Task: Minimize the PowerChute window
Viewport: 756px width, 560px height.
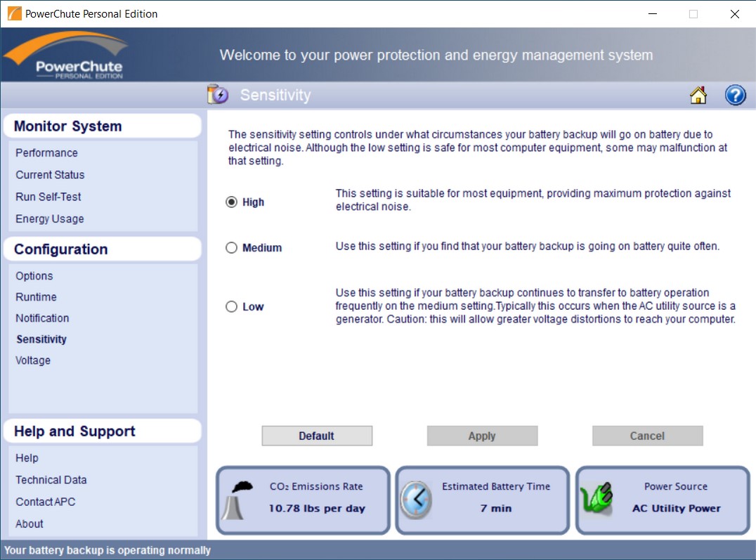Action: pos(653,14)
